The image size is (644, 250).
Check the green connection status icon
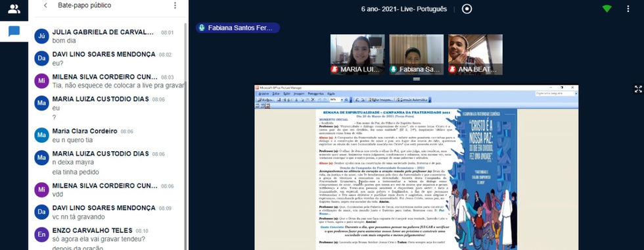(607, 9)
